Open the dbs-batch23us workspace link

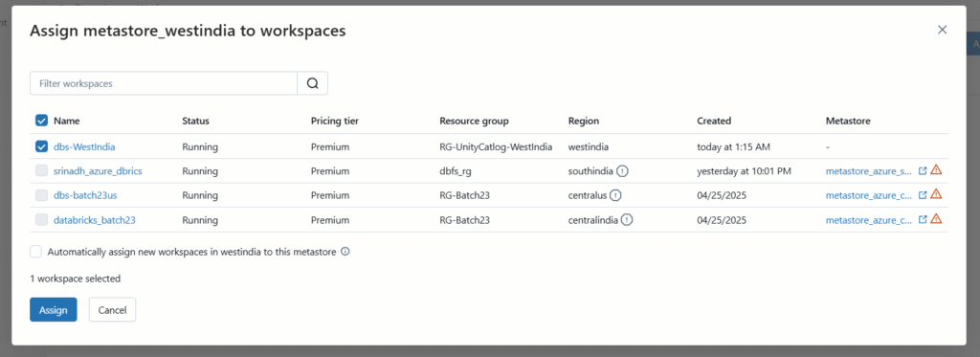[x=85, y=195]
